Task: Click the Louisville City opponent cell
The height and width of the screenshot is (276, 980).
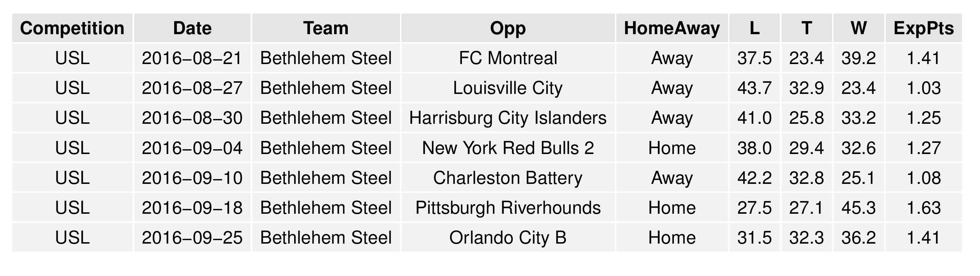Action: coord(508,88)
